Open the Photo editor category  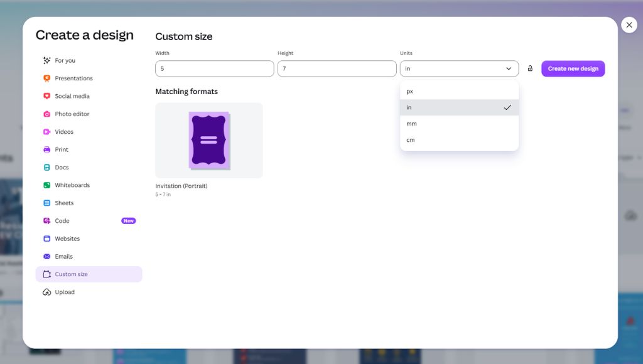coord(89,114)
